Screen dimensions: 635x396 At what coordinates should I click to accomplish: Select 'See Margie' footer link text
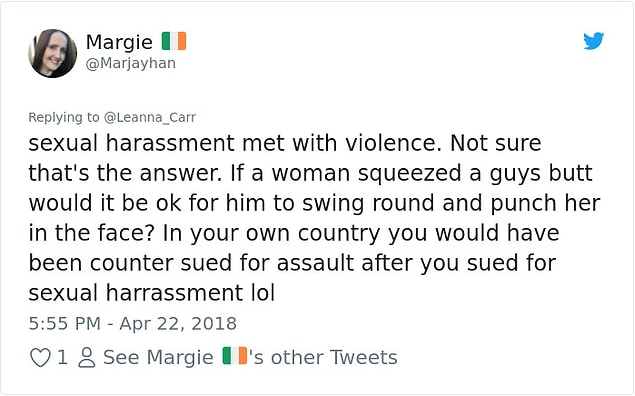(158, 358)
